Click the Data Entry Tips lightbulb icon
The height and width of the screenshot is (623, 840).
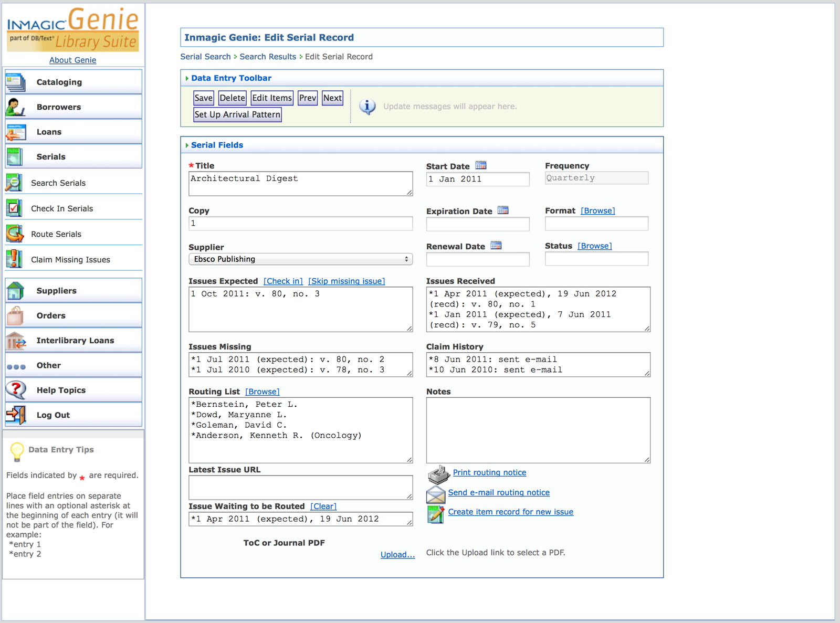(17, 451)
